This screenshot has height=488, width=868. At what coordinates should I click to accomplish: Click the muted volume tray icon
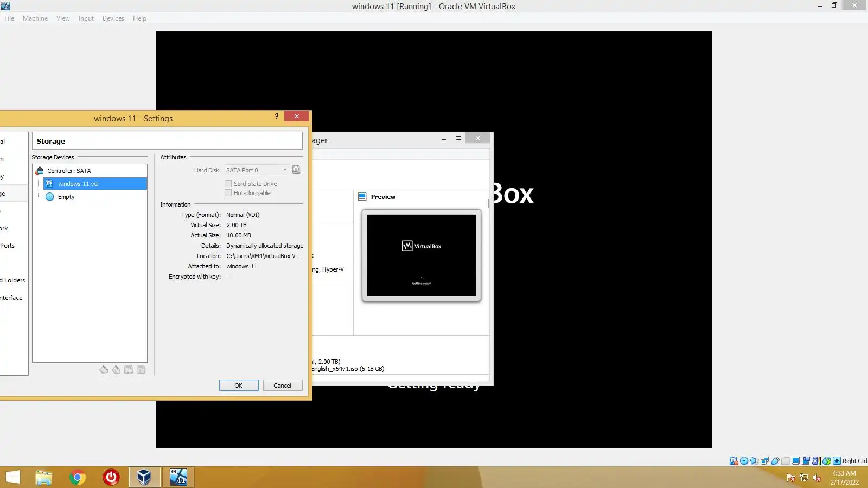pos(817,478)
